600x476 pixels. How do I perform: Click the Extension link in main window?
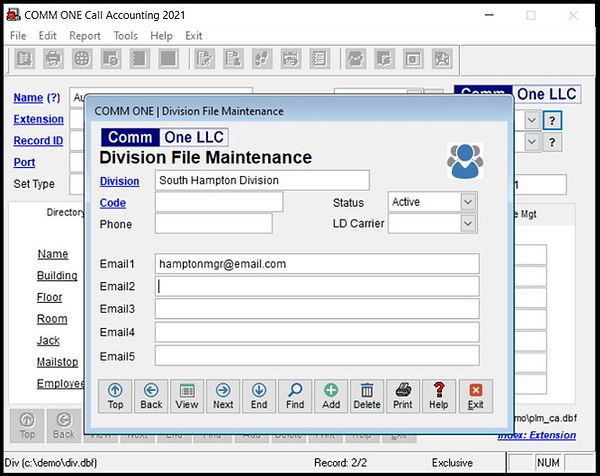pos(39,119)
